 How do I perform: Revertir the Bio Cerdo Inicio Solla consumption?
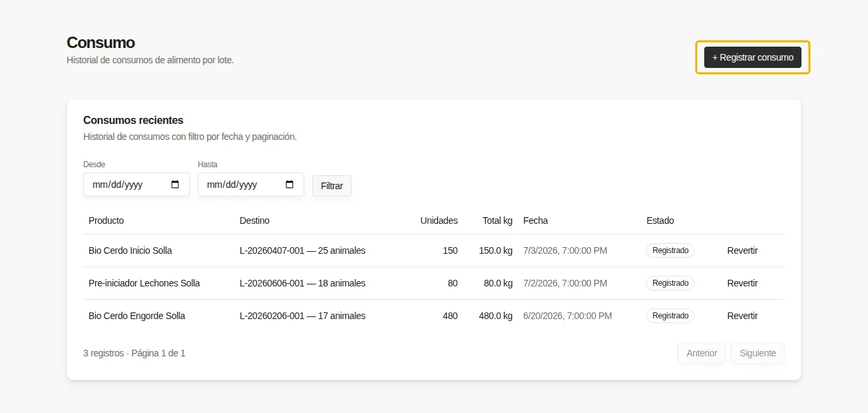(742, 250)
